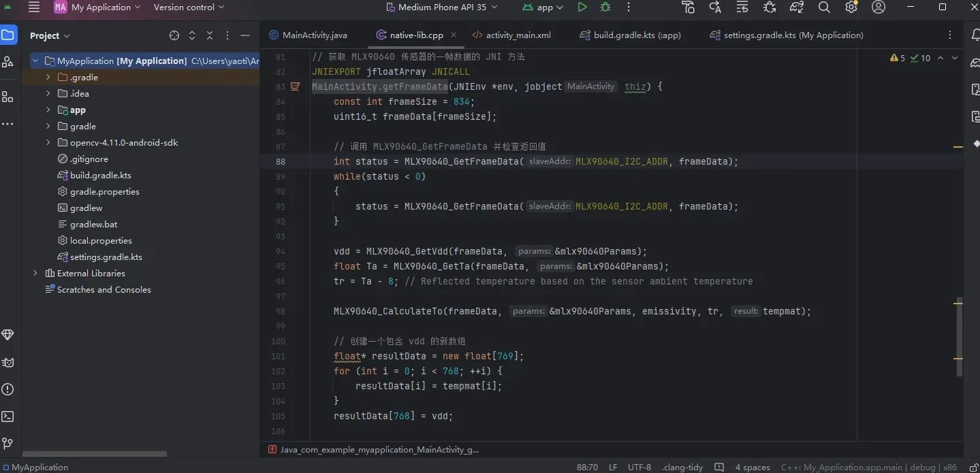Open the Medium Phone API 35 device dropdown

tap(442, 7)
